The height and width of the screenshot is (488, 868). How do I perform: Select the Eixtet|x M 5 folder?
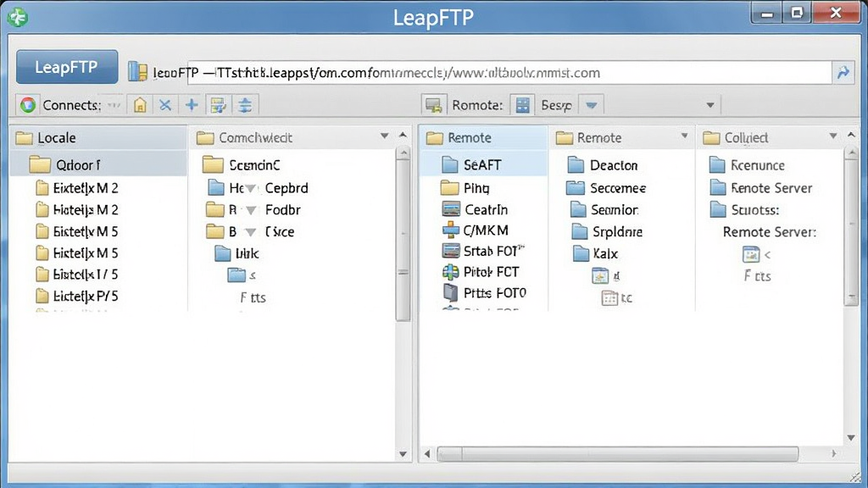click(x=77, y=231)
